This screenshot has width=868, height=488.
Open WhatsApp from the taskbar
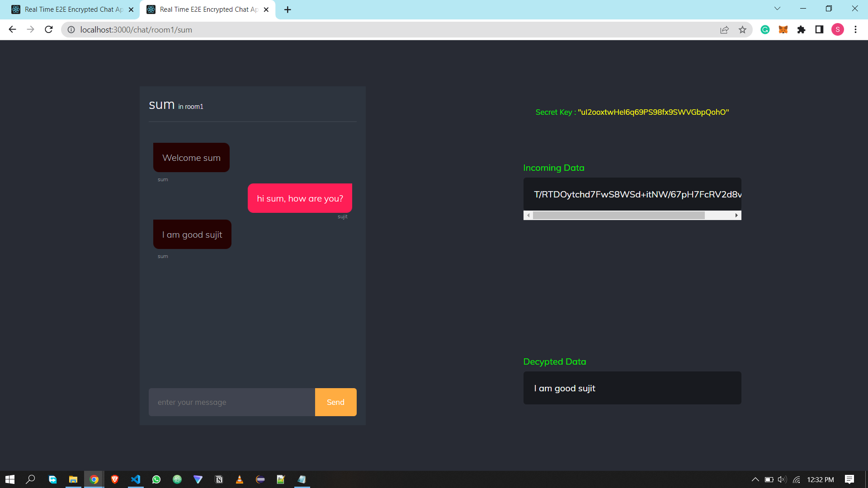coord(156,479)
